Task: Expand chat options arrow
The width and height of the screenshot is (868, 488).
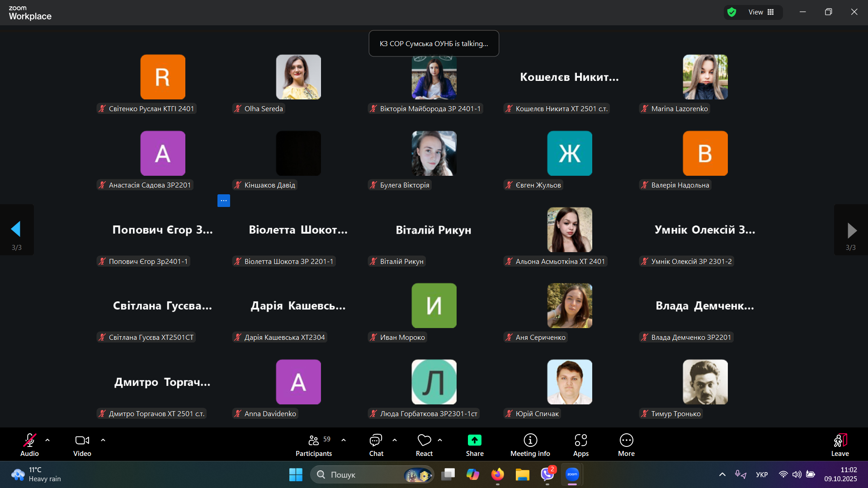Action: click(395, 440)
